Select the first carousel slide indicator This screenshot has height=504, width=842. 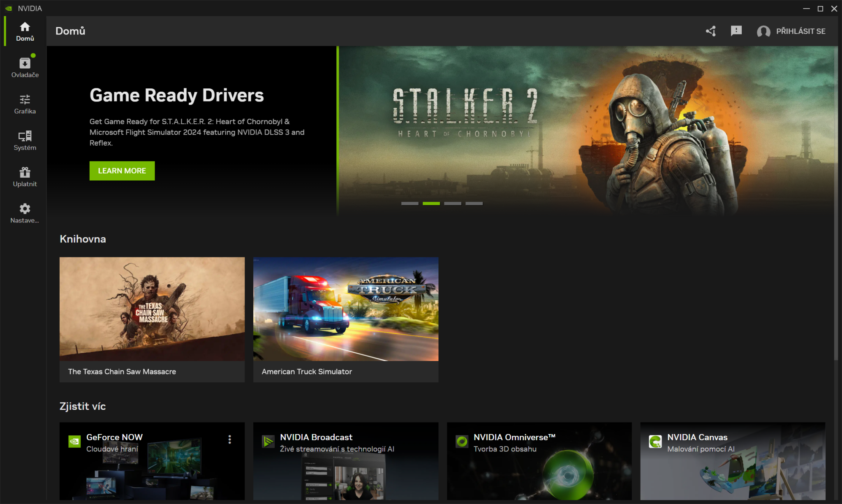410,203
